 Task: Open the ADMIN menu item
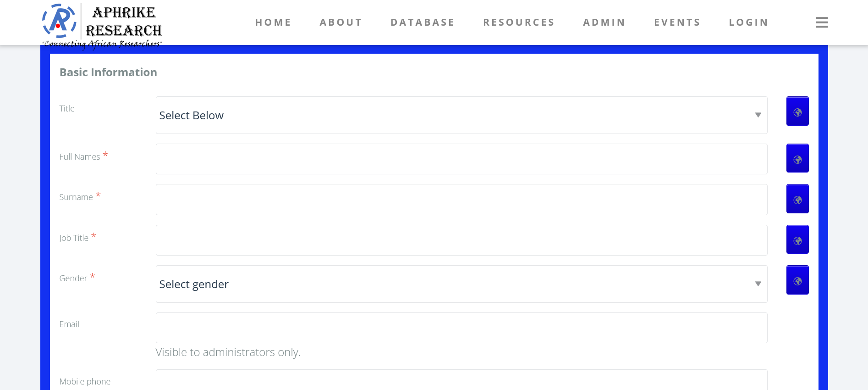pyautogui.click(x=604, y=22)
